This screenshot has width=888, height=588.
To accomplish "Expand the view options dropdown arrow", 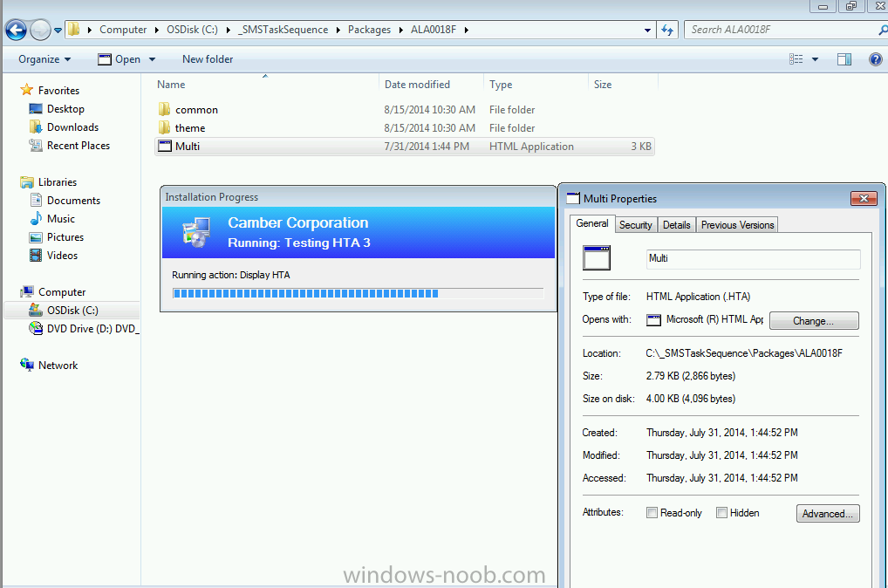I will (x=815, y=59).
